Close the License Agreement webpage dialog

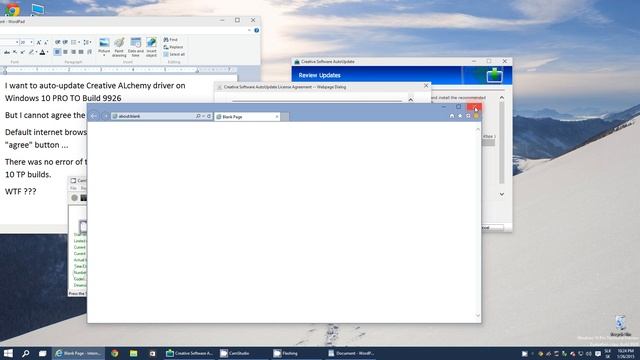(x=426, y=86)
